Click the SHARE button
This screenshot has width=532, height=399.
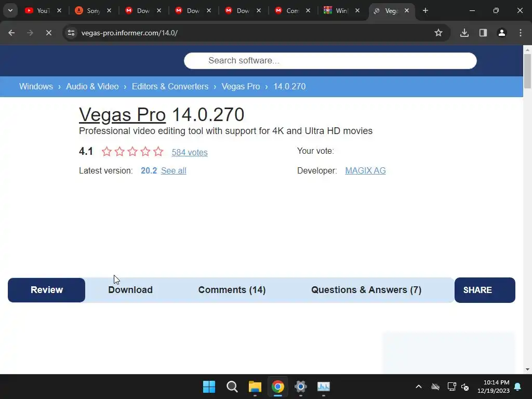click(485, 290)
